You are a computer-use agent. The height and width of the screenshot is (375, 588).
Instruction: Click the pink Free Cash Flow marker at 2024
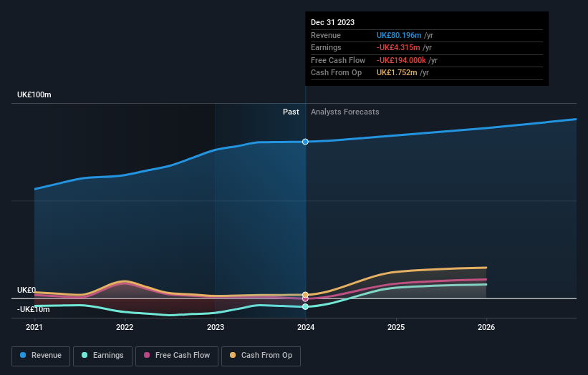pos(305,299)
